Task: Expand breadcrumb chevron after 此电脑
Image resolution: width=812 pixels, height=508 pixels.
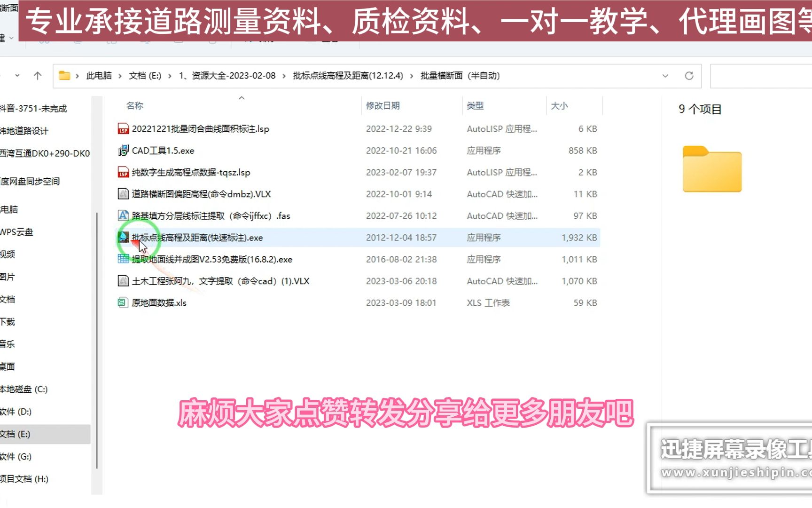Action: click(x=120, y=76)
